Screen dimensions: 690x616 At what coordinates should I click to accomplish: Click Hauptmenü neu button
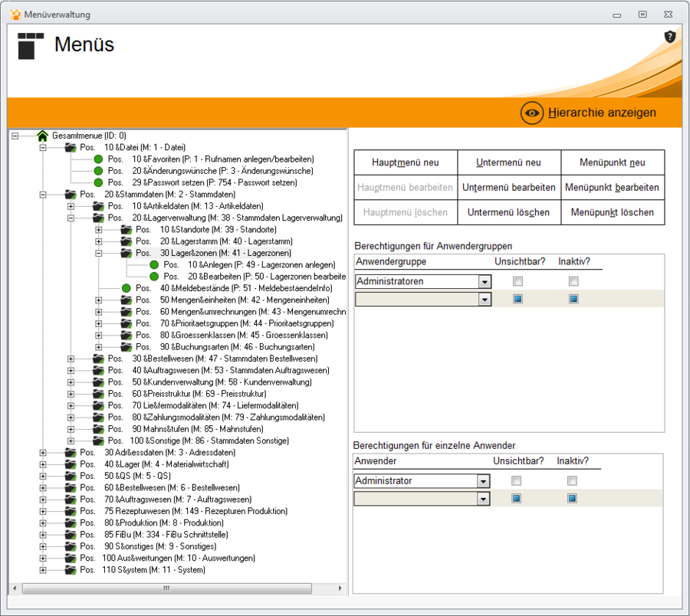(x=406, y=162)
